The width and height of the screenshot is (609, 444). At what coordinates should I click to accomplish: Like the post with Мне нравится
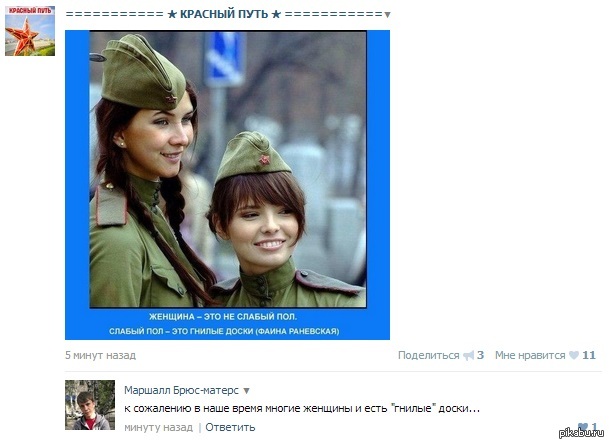[x=530, y=355]
